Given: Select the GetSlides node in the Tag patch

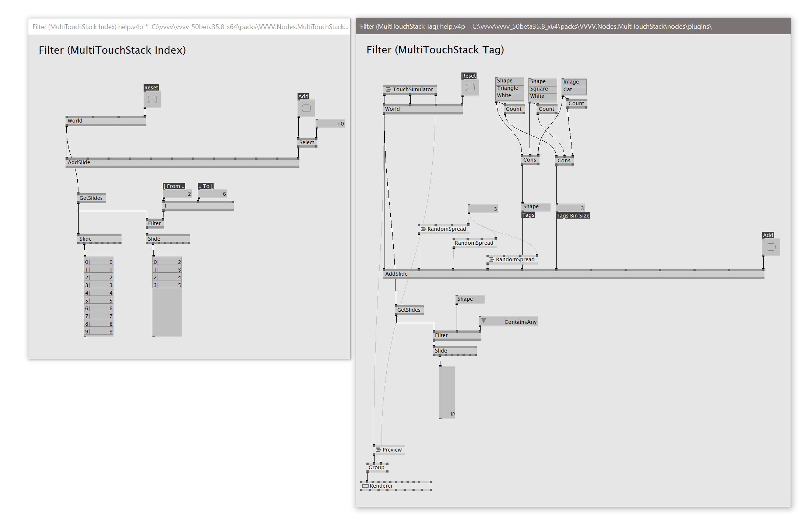Looking at the screenshot, I should point(409,310).
